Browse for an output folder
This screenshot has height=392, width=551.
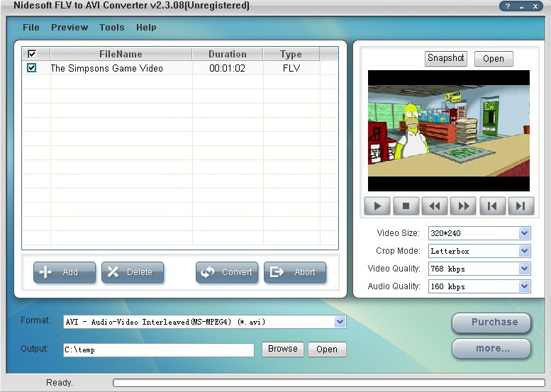coord(282,349)
